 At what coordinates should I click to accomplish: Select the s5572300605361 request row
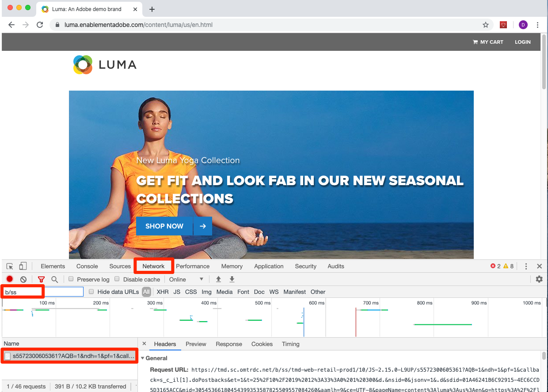[x=69, y=356]
